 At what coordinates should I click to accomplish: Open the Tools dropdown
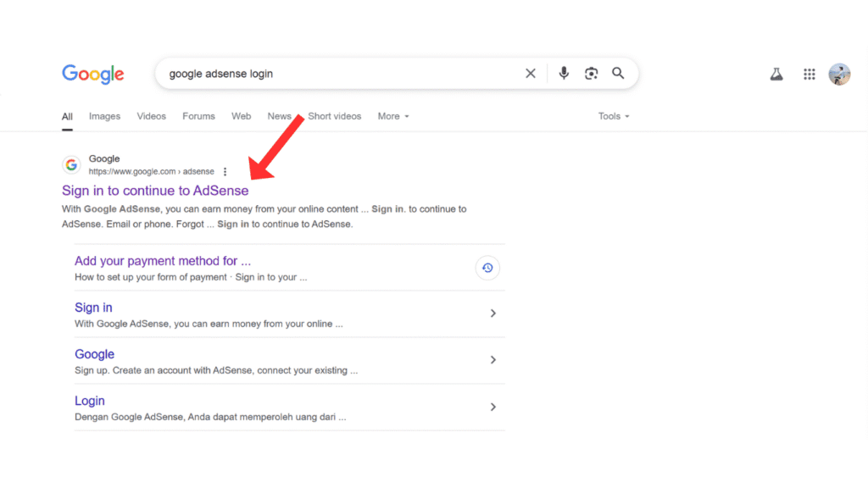click(x=614, y=116)
